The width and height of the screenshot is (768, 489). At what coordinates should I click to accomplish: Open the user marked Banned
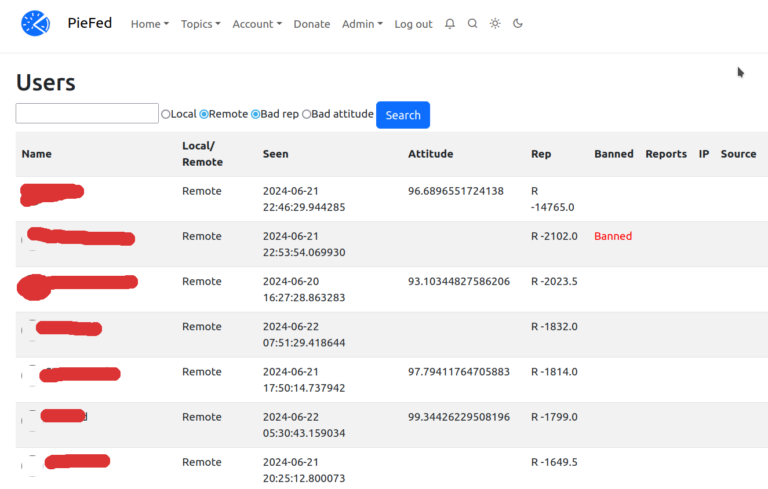[80, 237]
